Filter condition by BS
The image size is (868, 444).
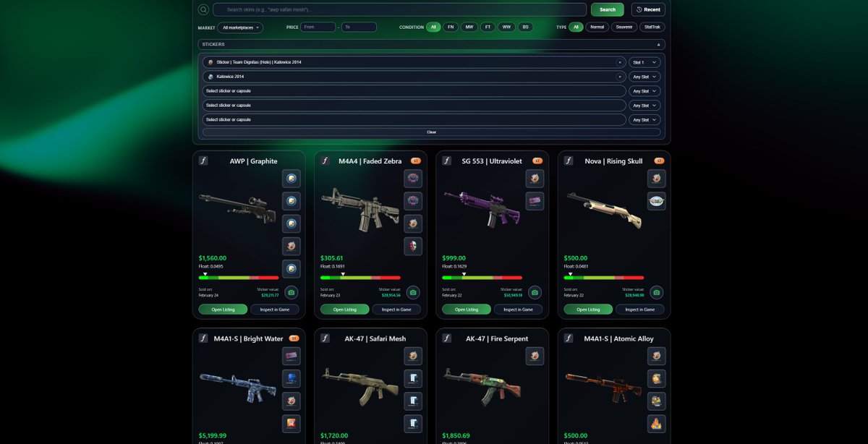[525, 27]
